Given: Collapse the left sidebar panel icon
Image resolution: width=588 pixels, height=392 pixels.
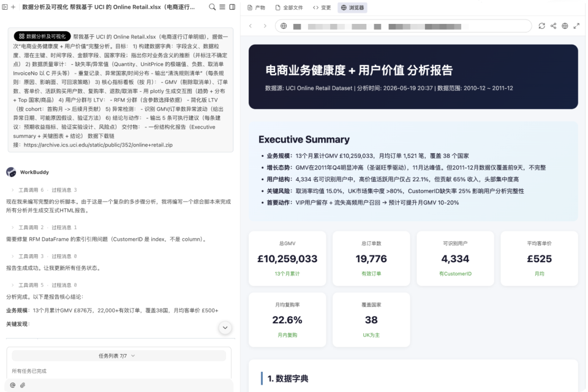Looking at the screenshot, I should (5, 7).
